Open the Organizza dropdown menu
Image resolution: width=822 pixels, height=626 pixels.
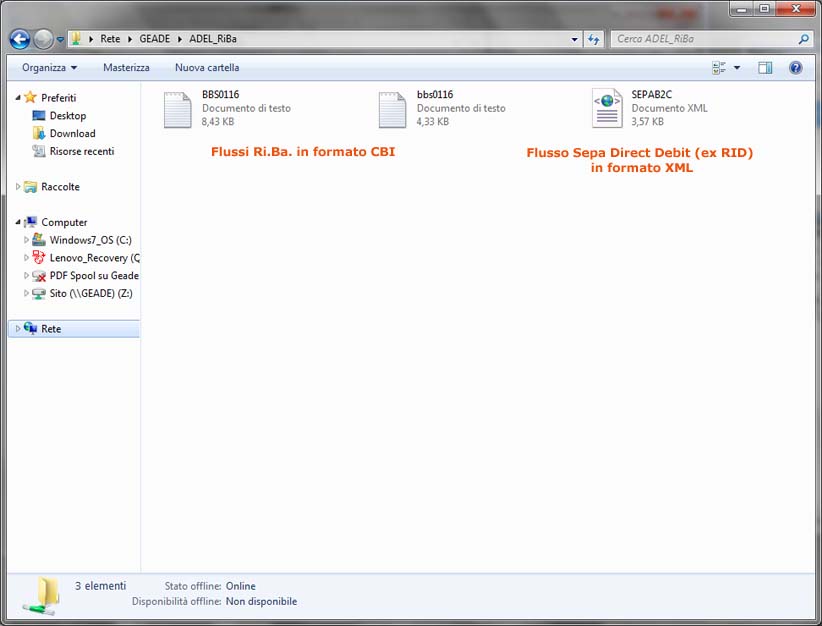click(x=49, y=68)
